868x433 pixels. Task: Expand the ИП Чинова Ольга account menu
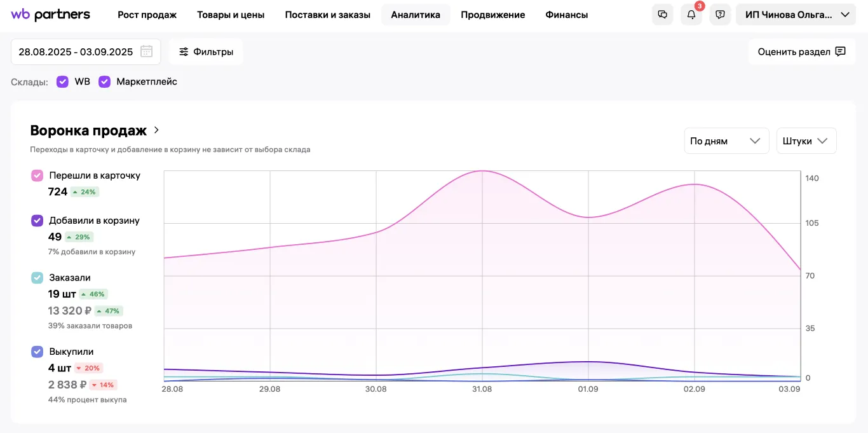coord(796,15)
